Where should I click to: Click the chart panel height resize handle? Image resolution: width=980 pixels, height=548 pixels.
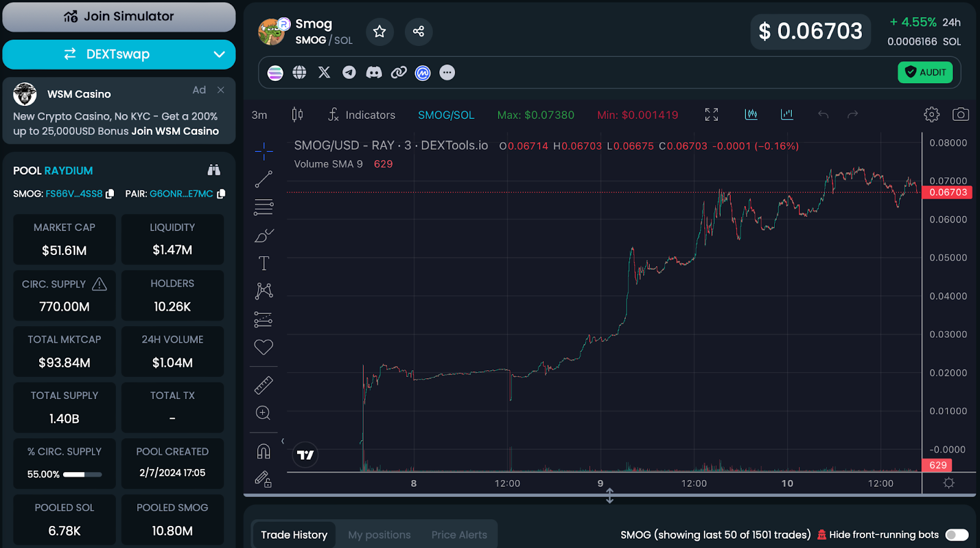coord(609,495)
